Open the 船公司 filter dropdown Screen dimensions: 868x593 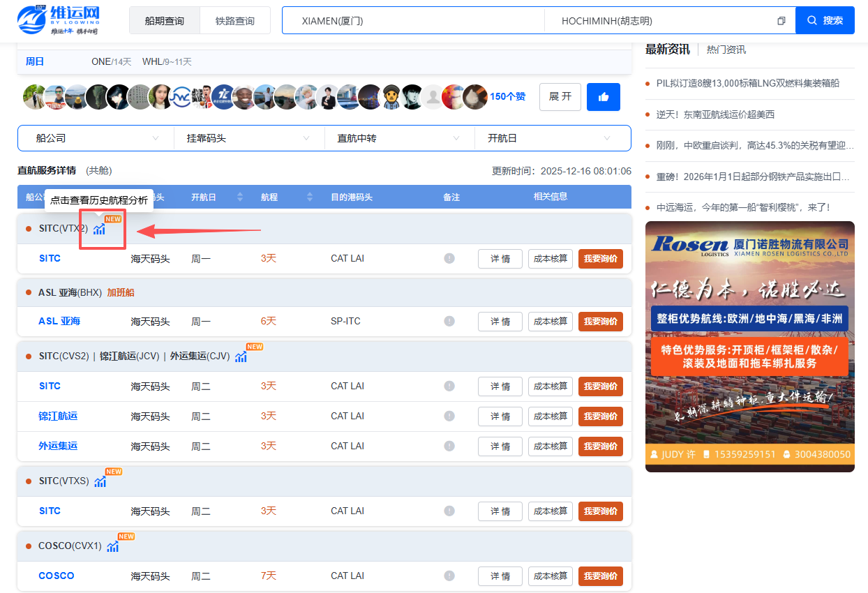pos(96,138)
